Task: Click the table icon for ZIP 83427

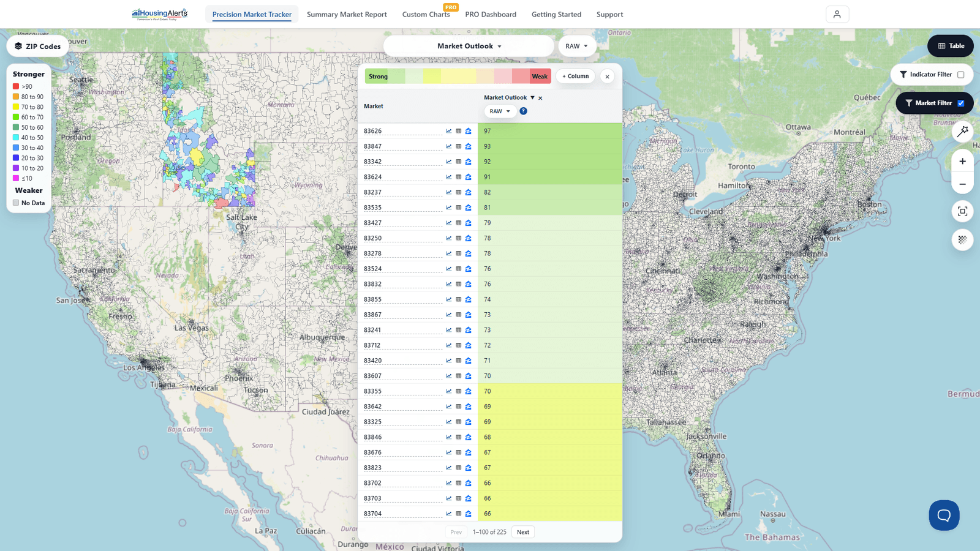Action: click(458, 223)
